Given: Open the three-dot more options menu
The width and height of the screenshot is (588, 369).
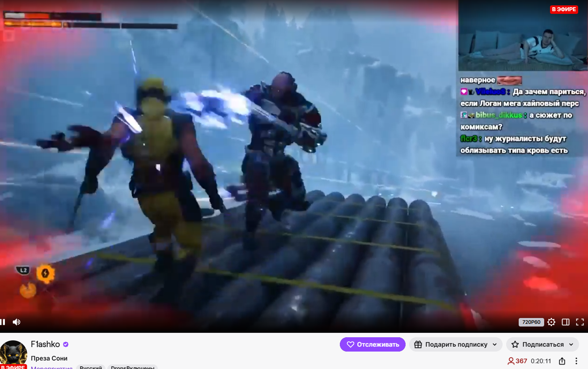Looking at the screenshot, I should click(577, 361).
